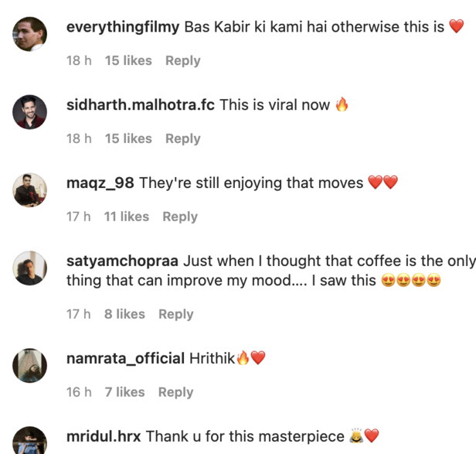Open the satyamchopraa username link
Screen dimensions: 476x454
121,261
